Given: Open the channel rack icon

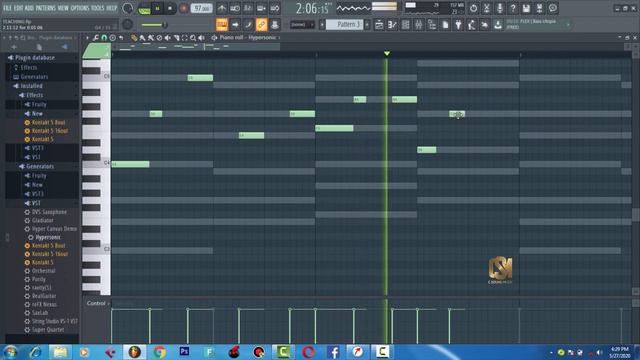Looking at the screenshot, I should pos(405,25).
